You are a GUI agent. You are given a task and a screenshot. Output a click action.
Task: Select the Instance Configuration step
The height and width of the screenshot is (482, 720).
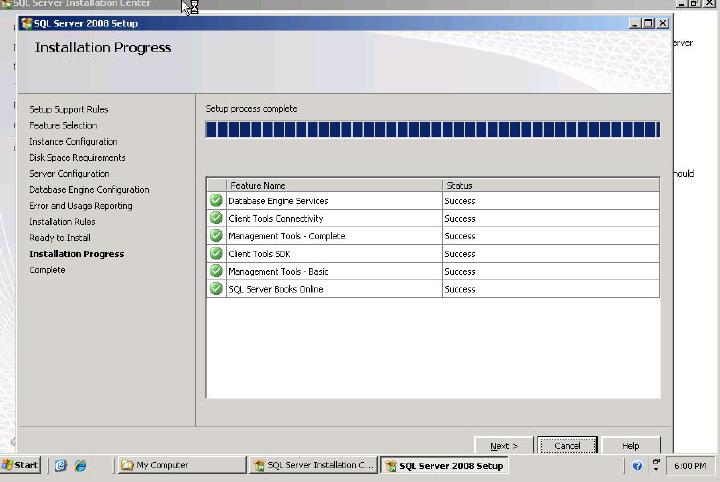click(73, 141)
